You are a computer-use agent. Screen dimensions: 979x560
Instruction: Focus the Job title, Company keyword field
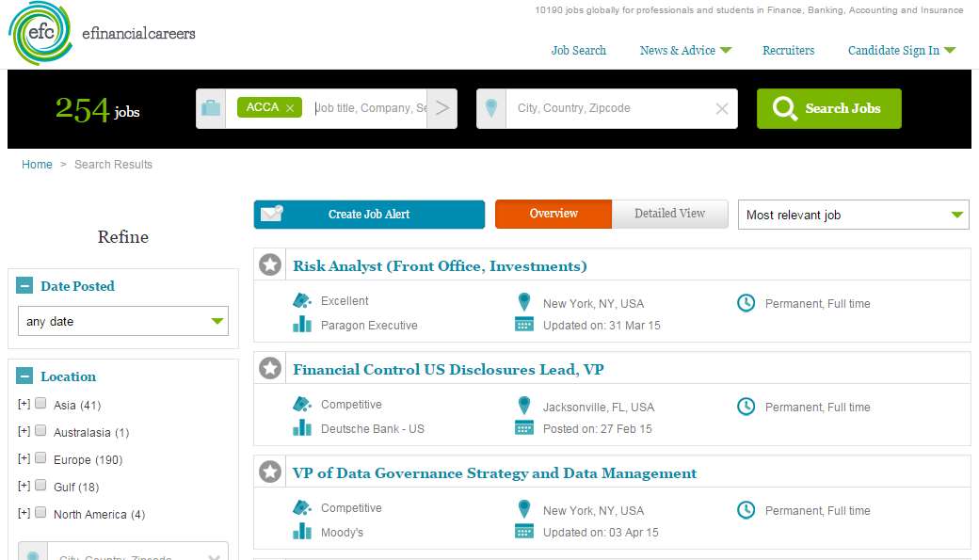(370, 108)
